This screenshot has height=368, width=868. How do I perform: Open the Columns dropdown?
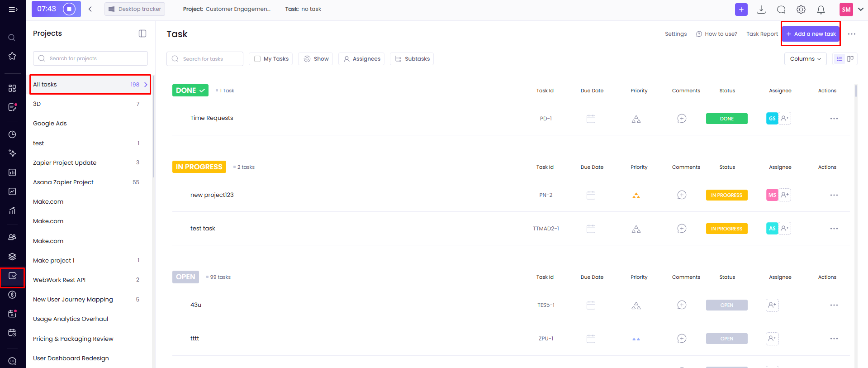click(805, 59)
